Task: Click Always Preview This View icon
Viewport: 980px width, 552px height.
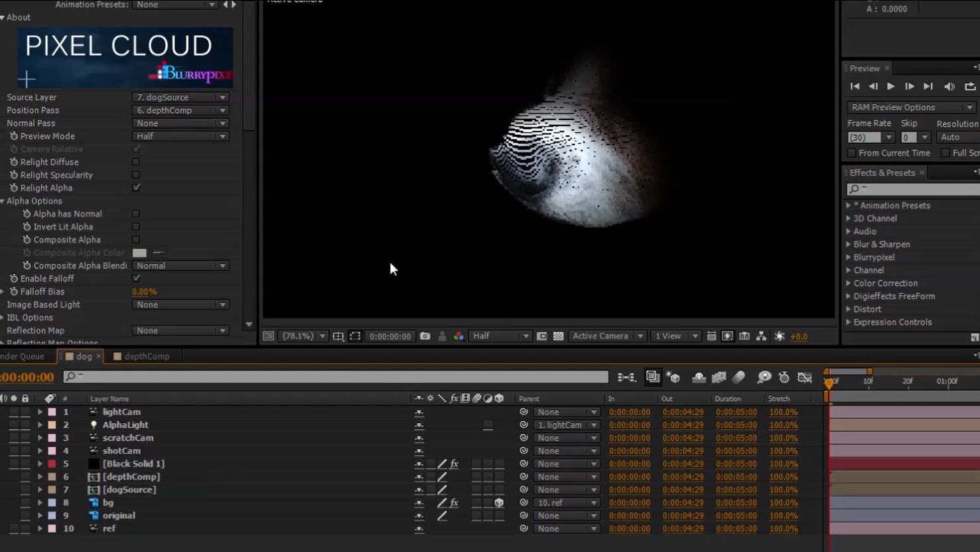Action: [x=268, y=336]
